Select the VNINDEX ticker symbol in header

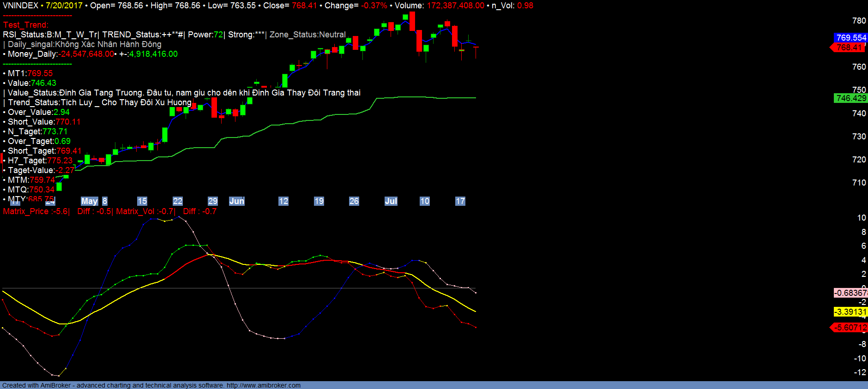(20, 6)
